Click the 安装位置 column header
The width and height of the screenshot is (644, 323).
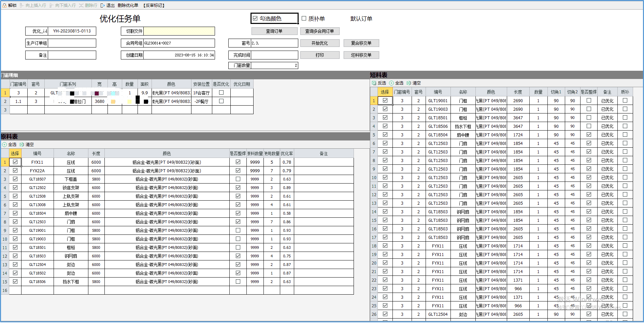point(201,84)
